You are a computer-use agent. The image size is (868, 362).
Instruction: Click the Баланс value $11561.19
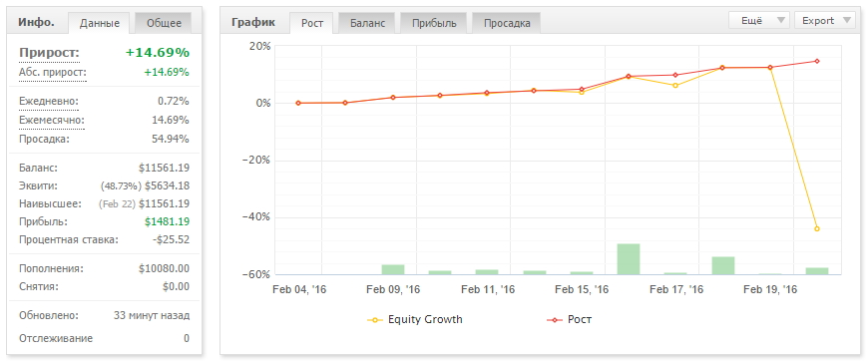[164, 168]
